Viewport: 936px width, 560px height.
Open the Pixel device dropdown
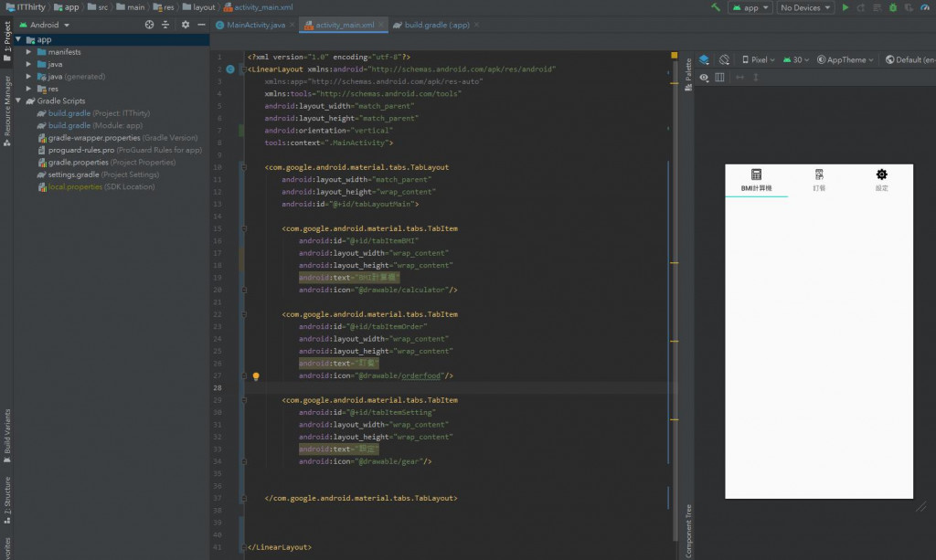[x=758, y=59]
